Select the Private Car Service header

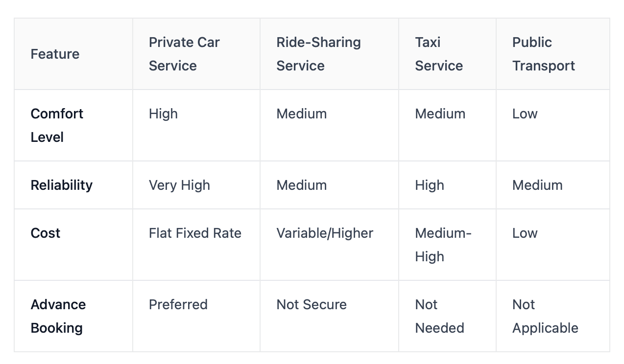pos(184,54)
